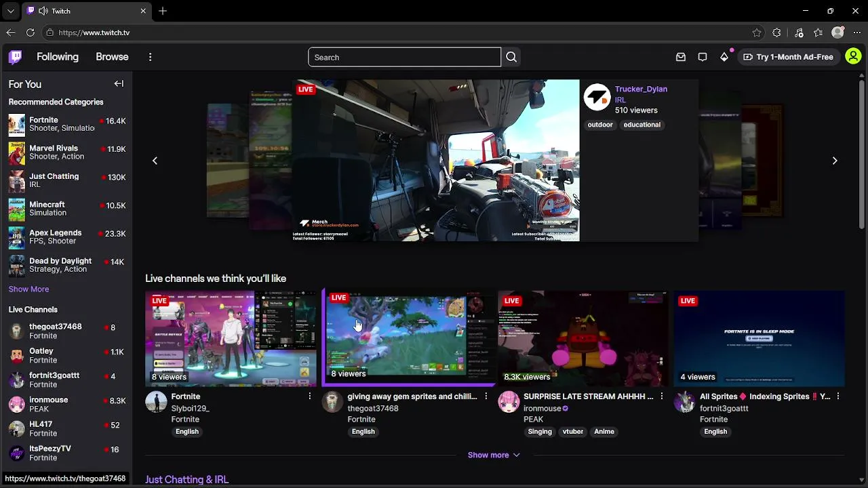Screen dimensions: 868x488
Task: Select the Twitch browser tab
Action: coord(86,12)
